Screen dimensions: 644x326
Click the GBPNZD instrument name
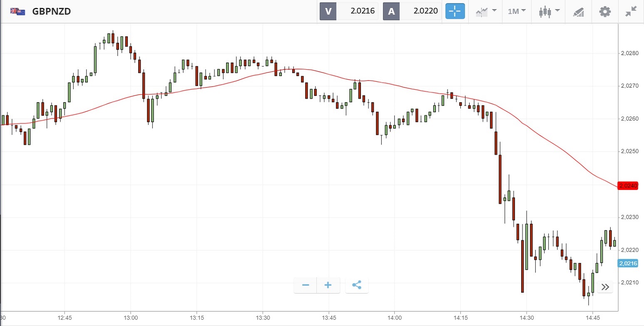[x=51, y=11]
